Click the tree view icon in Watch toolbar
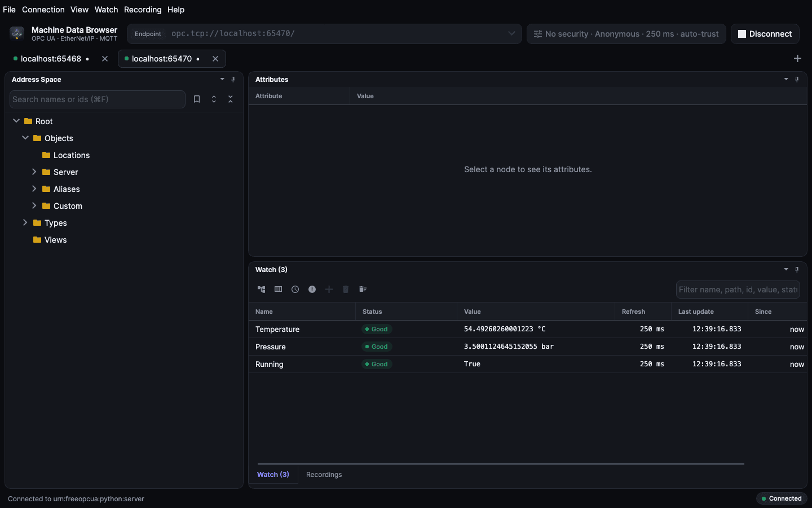Screen dimensions: 812x508 coord(261,289)
